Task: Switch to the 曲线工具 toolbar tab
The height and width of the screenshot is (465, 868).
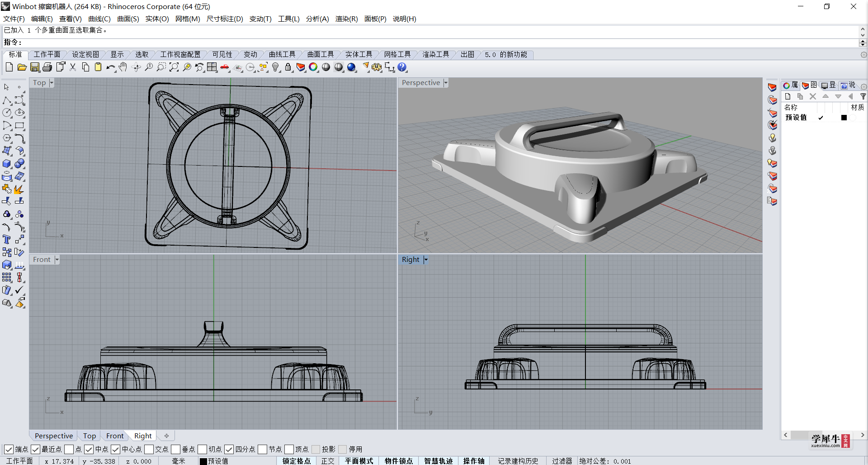Action: [282, 54]
